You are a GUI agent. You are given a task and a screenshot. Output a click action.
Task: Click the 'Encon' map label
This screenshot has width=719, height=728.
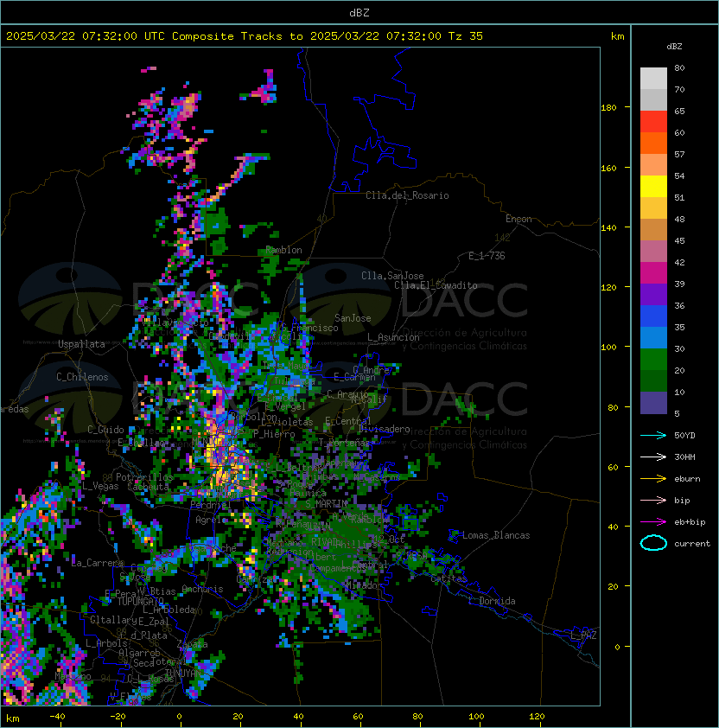tap(519, 219)
